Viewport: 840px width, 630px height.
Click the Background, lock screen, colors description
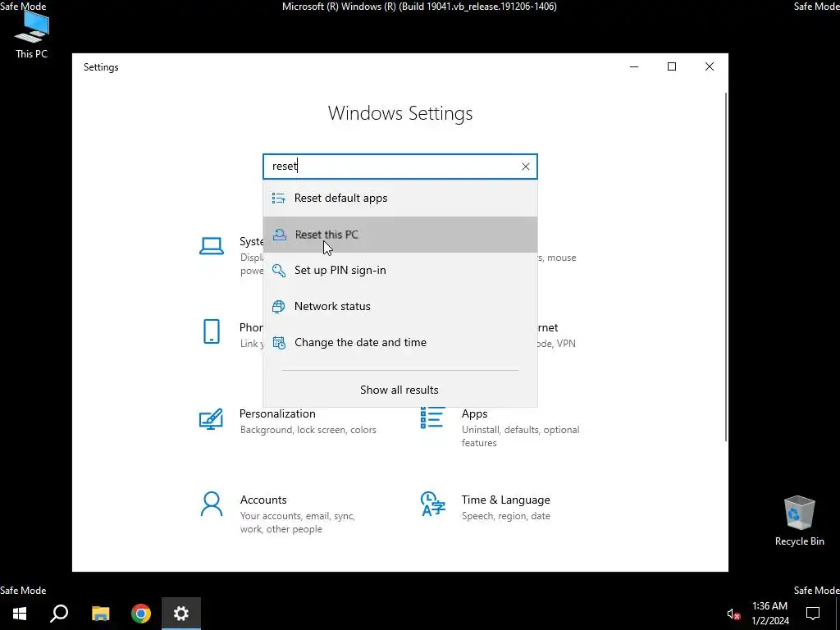point(308,430)
